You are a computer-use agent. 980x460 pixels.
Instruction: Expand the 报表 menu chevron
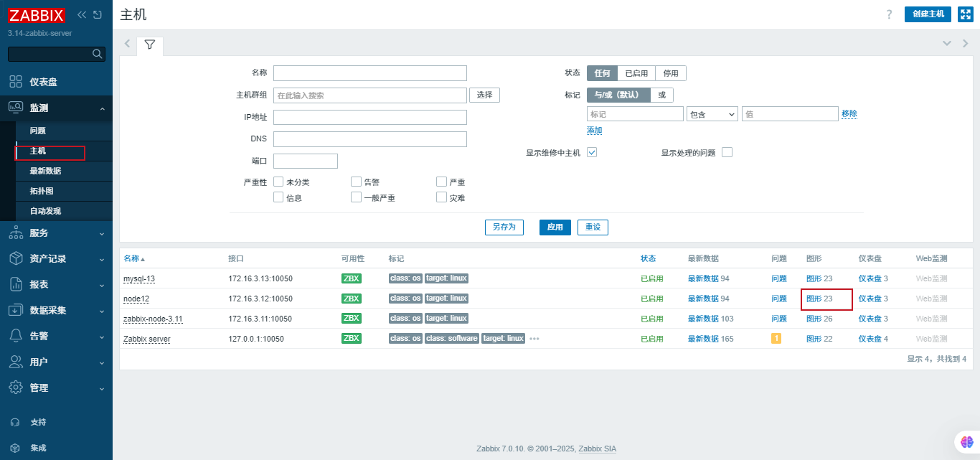[102, 285]
